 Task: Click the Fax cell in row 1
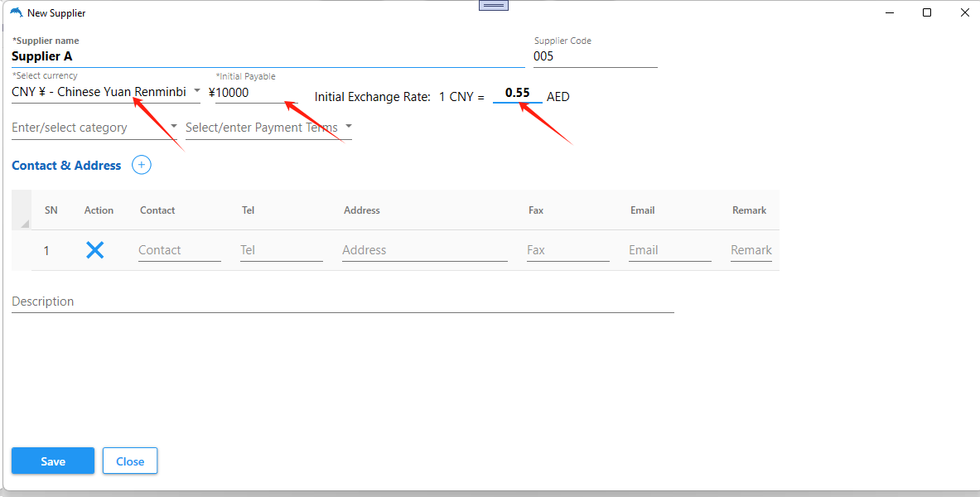pyautogui.click(x=567, y=250)
